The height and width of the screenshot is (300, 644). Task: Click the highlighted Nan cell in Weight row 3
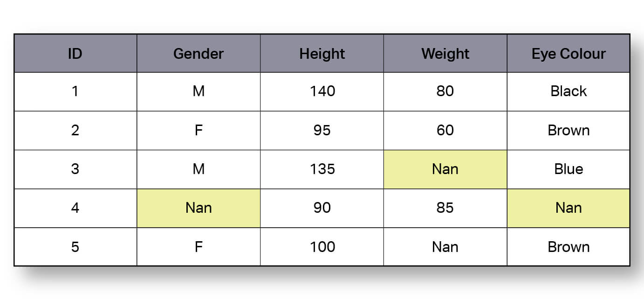(445, 169)
